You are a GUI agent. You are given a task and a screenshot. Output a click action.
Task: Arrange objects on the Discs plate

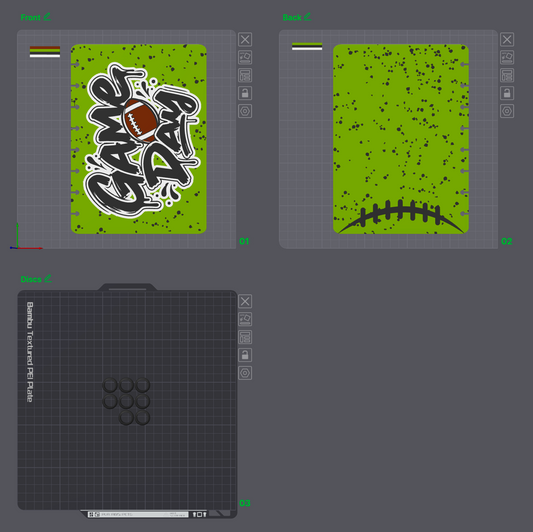pyautogui.click(x=245, y=337)
